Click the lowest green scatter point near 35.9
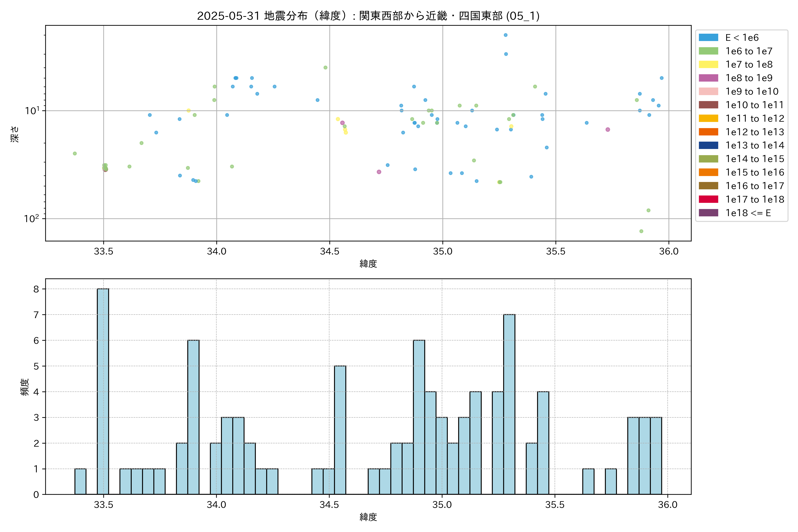 tap(641, 231)
